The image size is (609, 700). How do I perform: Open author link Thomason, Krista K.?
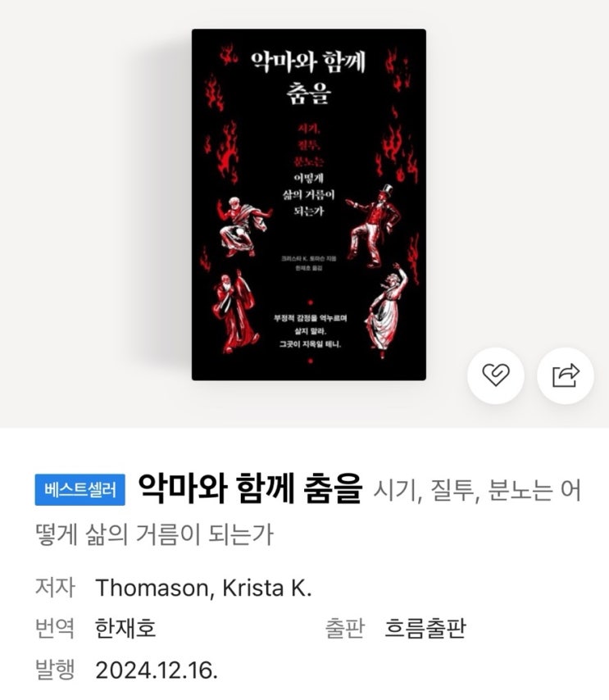[x=203, y=588]
